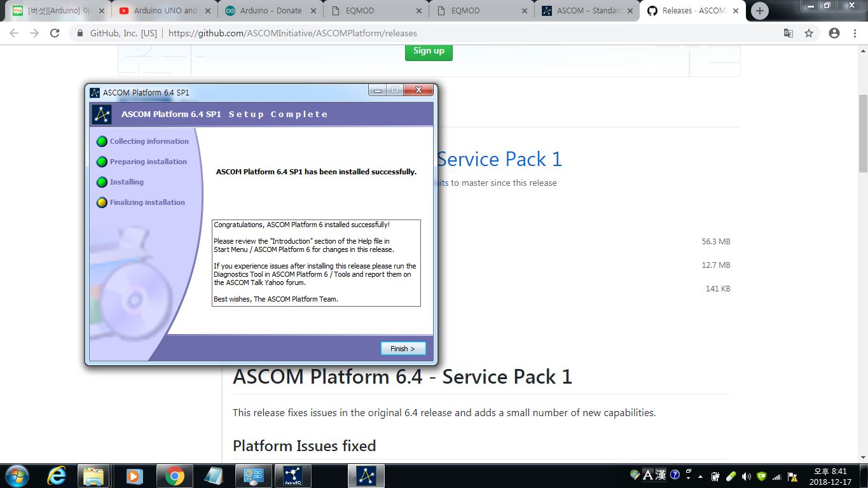This screenshot has height=488, width=868.
Task: Click the congratulations text box in installer
Action: (x=316, y=263)
